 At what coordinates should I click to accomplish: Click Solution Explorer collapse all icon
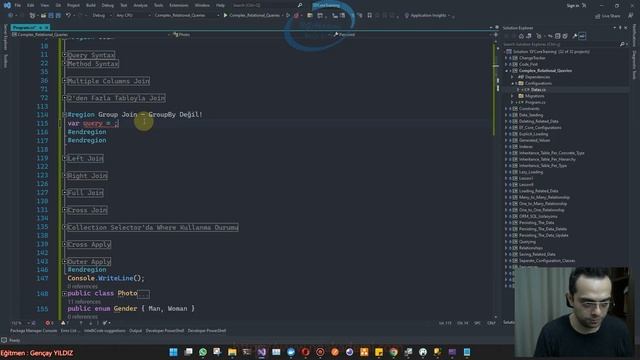coord(558,36)
